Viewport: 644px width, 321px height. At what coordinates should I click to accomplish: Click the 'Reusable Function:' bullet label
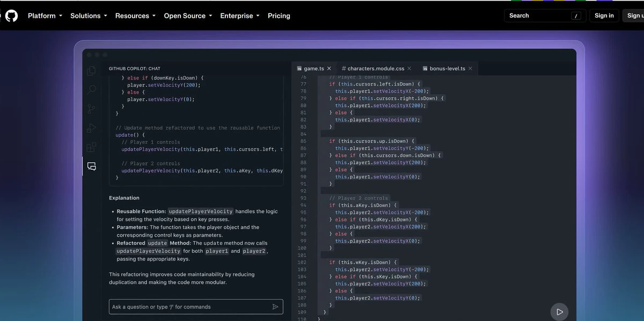click(x=142, y=211)
